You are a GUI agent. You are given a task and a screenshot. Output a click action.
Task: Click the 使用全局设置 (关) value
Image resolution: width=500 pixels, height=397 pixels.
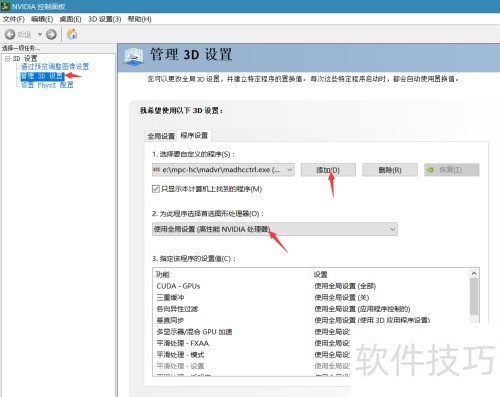point(342,297)
